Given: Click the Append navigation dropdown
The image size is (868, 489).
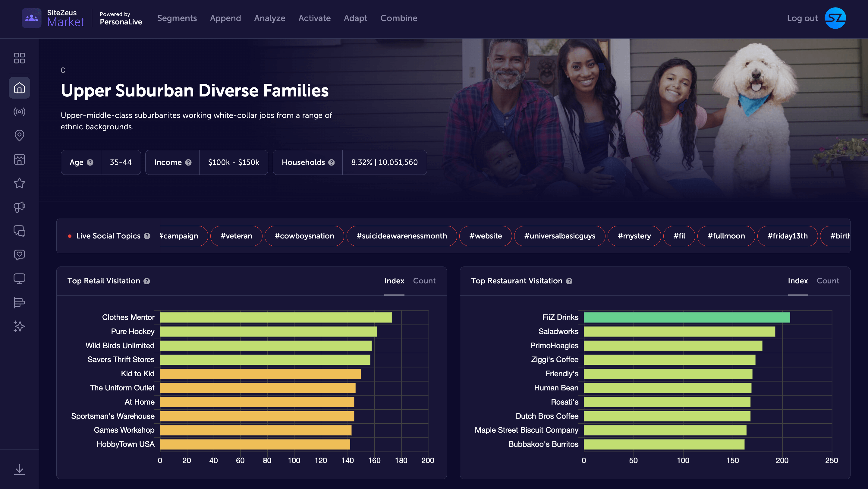Looking at the screenshot, I should 225,18.
